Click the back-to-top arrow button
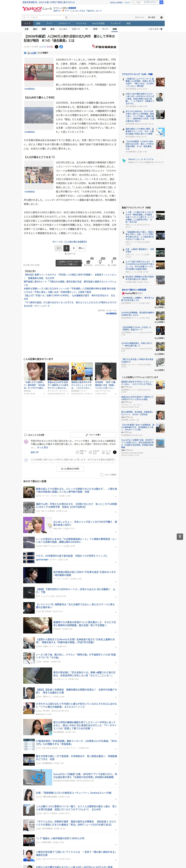Screen dimensions: 186x868 (x=180, y=536)
